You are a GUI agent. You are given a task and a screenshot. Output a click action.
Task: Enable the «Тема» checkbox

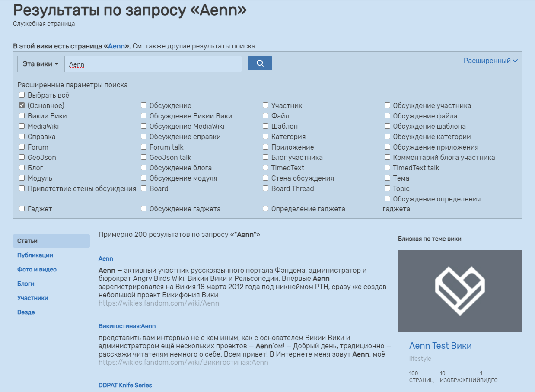[387, 178]
